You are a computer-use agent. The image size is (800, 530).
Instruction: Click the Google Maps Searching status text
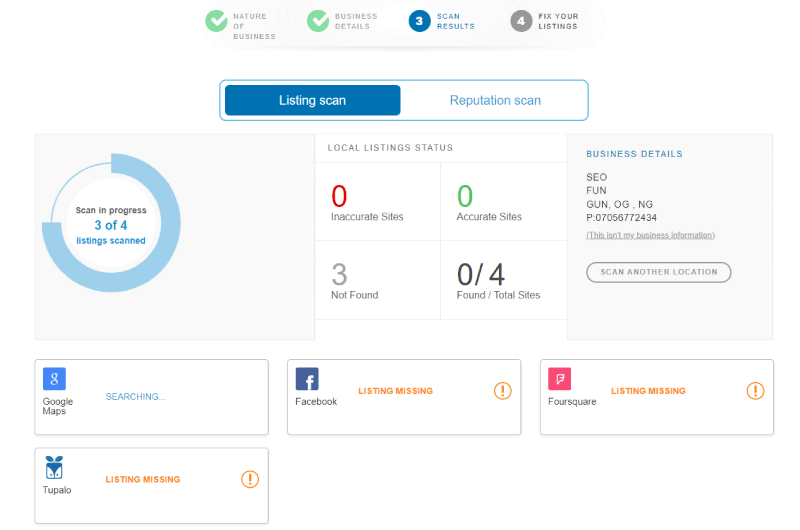135,396
